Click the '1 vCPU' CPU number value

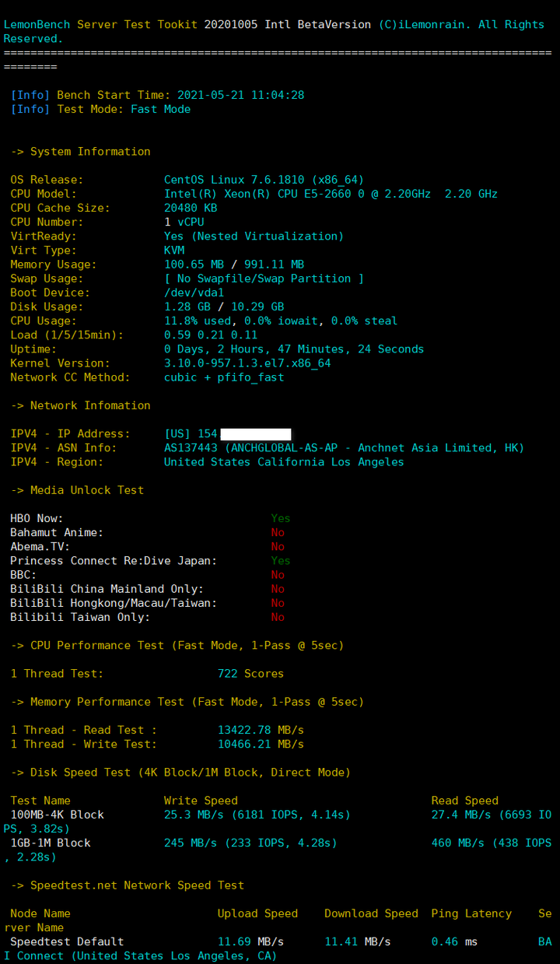tap(184, 222)
